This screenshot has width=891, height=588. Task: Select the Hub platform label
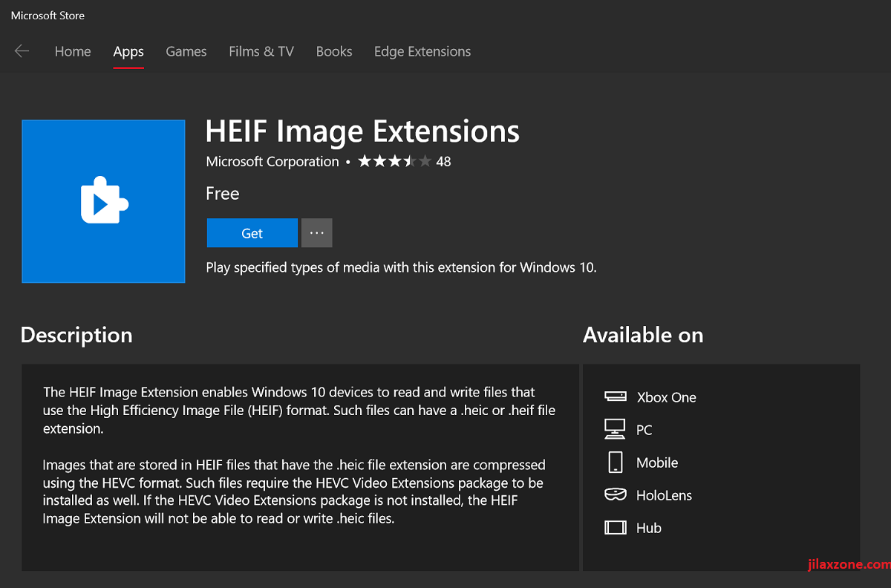pyautogui.click(x=649, y=528)
